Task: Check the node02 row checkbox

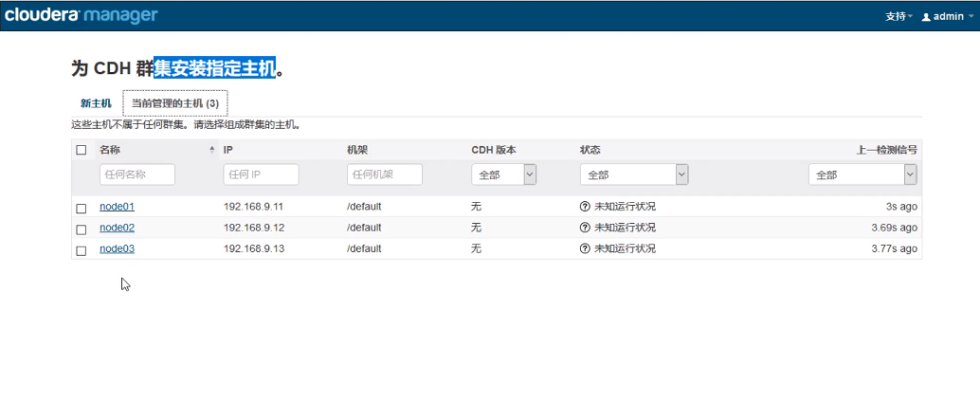Action: (x=81, y=229)
